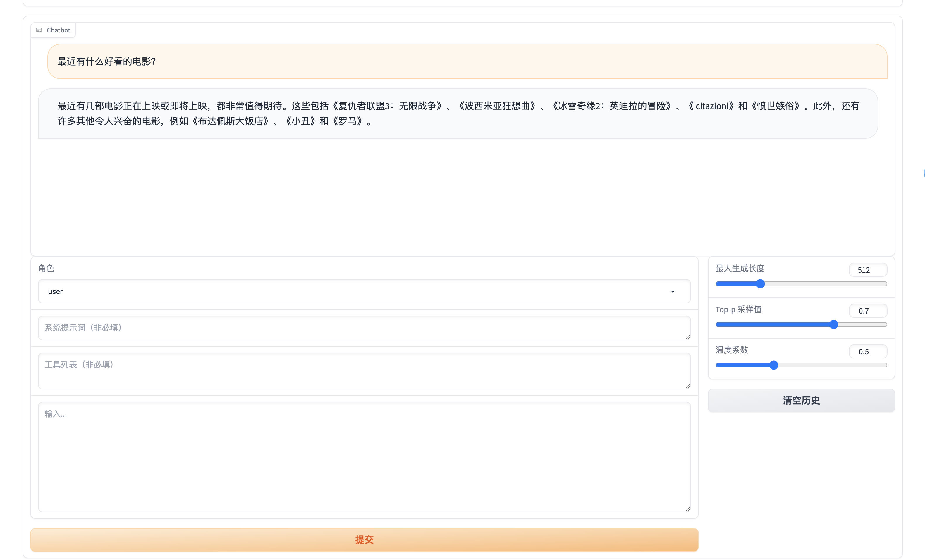Click the resize handle of 输入 box

click(687, 509)
